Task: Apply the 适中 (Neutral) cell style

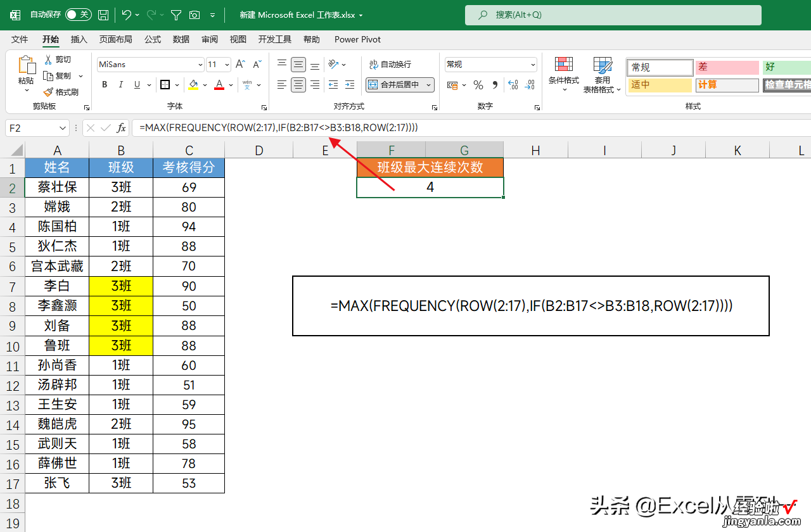Action: 660,85
